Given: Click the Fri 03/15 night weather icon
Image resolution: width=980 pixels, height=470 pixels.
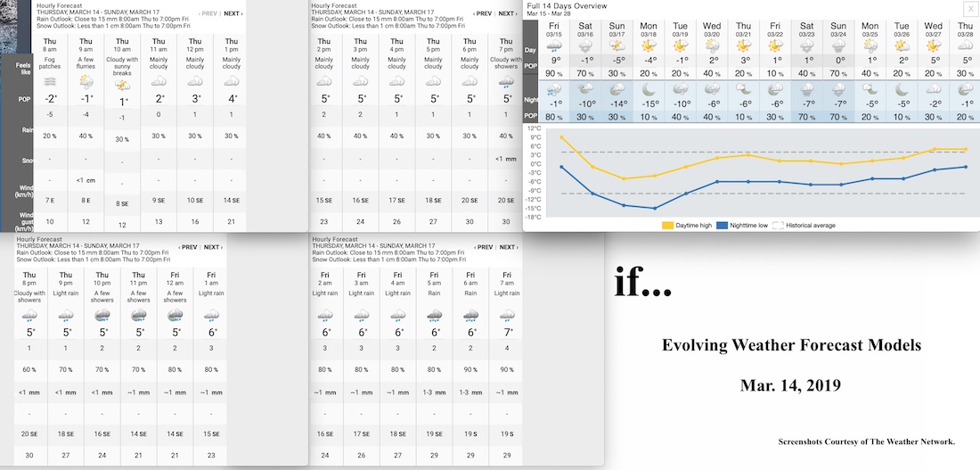Looking at the screenshot, I should pyautogui.click(x=553, y=89).
